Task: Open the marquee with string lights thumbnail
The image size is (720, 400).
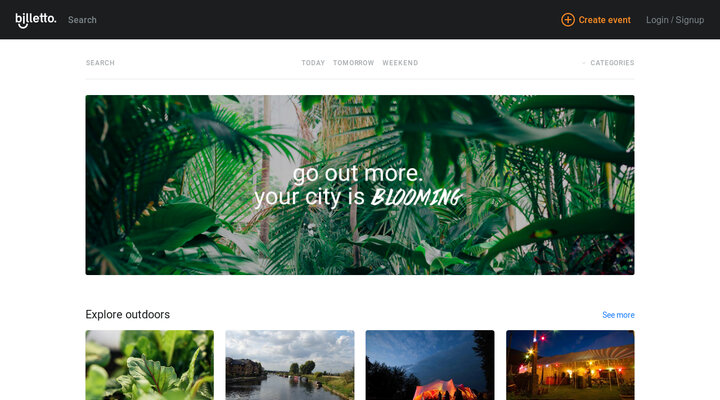Action: [570, 365]
